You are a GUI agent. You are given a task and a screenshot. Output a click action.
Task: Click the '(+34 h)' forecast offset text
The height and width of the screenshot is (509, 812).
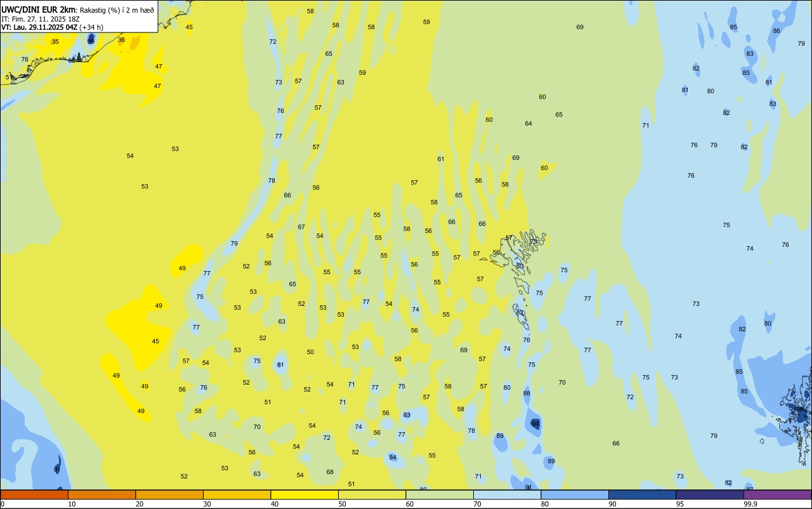pos(91,27)
